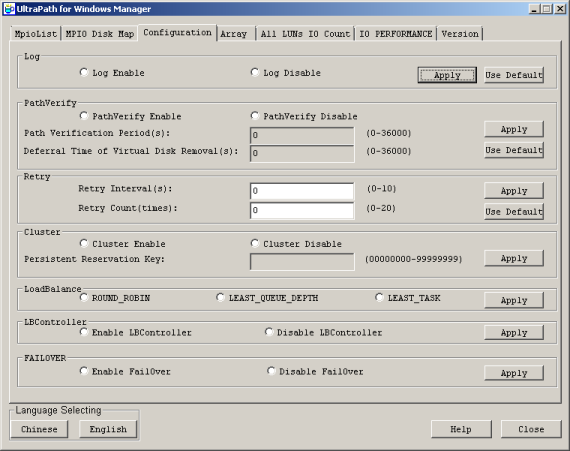Switch the language to Chinese
Image resolution: width=570 pixels, height=451 pixels.
point(39,429)
